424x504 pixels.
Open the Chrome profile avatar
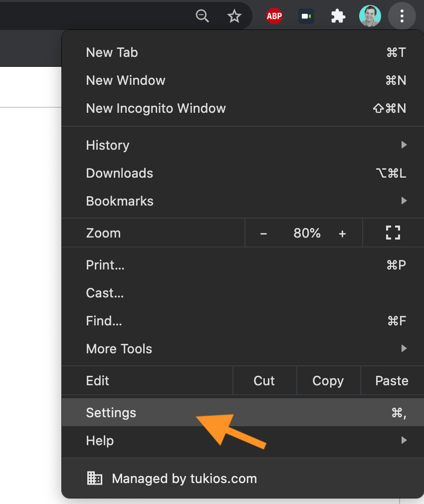[370, 15]
